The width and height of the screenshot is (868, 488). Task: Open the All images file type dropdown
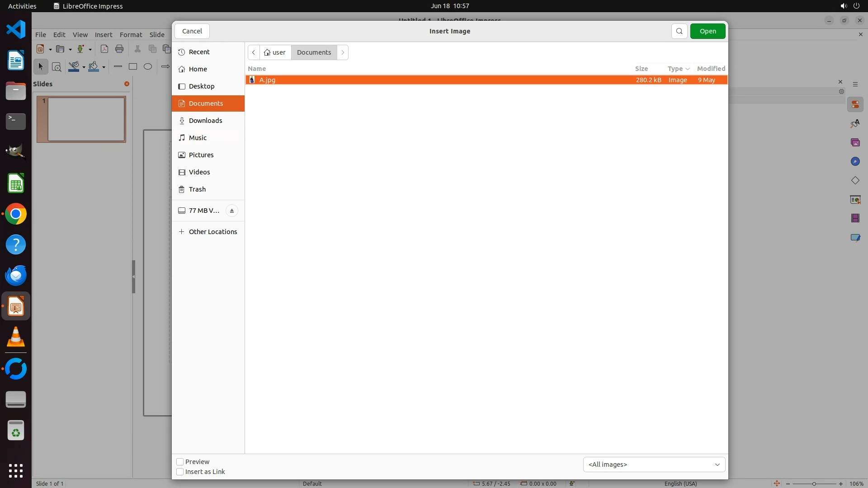tap(654, 465)
